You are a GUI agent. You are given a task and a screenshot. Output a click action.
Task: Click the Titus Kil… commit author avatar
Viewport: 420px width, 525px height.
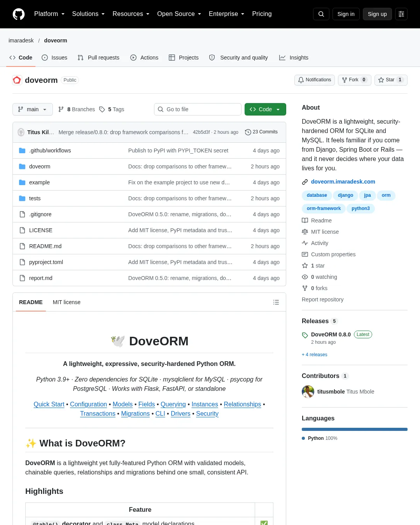21,132
